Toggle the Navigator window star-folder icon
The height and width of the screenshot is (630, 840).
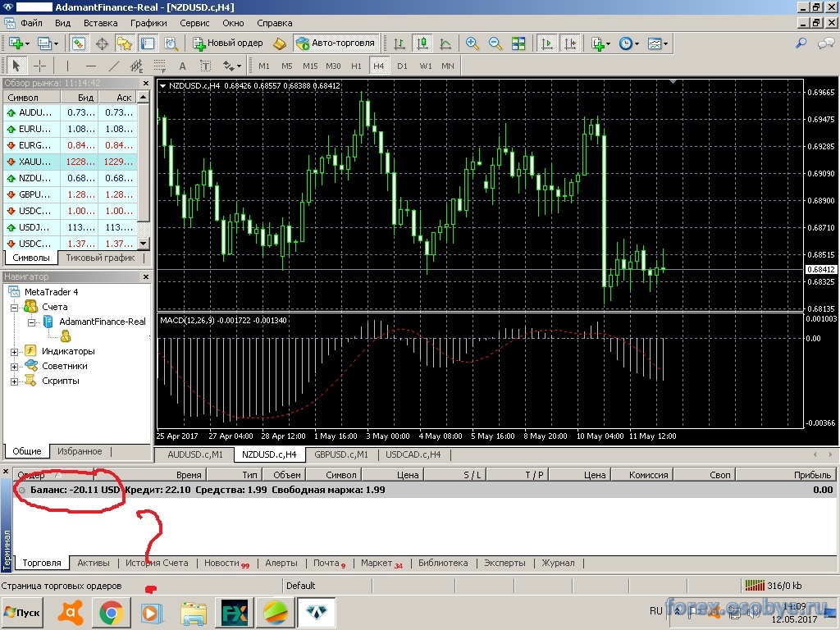[x=125, y=43]
